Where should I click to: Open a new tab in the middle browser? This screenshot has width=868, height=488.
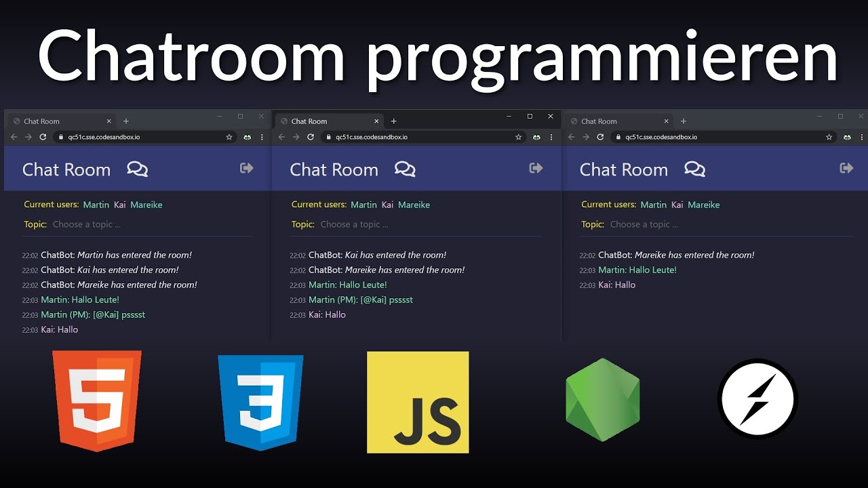pos(394,121)
